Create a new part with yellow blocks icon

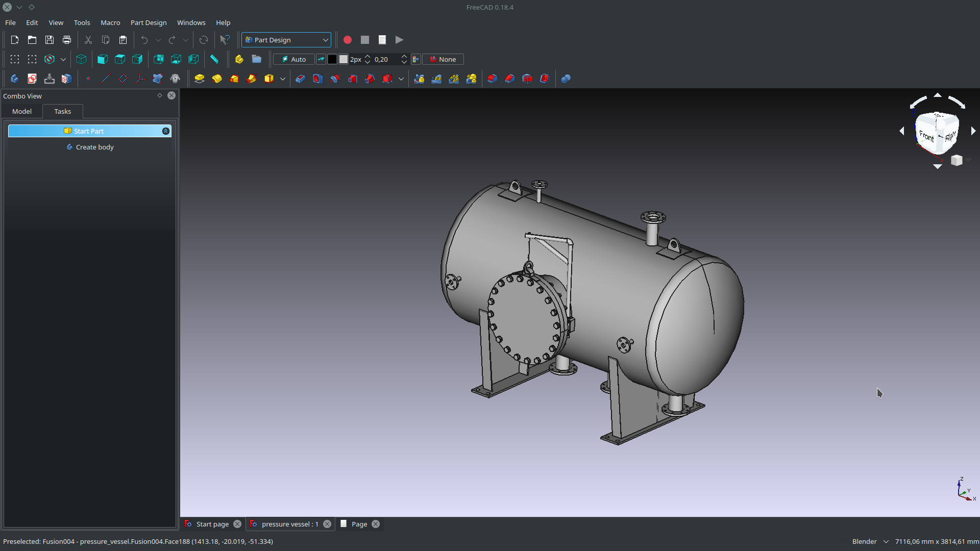pyautogui.click(x=239, y=59)
